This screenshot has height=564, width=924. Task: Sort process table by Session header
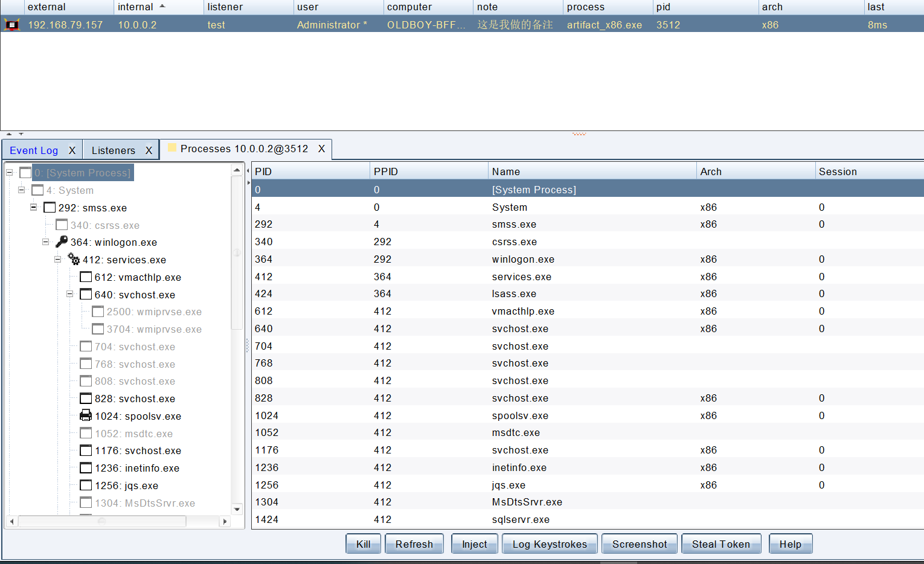[x=870, y=171]
